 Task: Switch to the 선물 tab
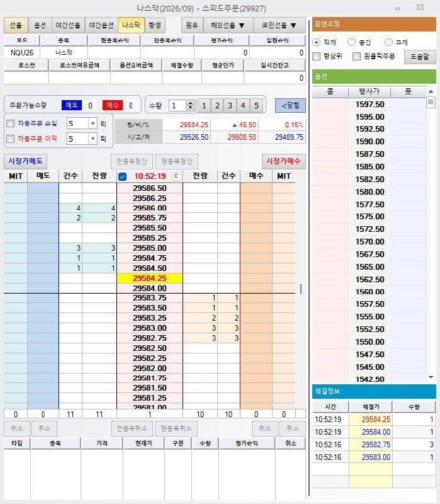point(16,25)
